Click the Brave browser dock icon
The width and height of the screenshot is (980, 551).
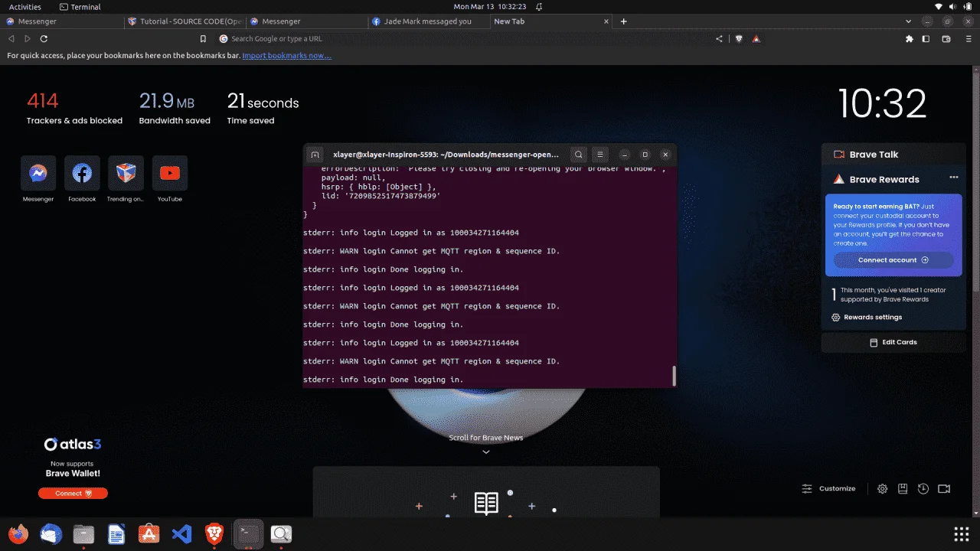(214, 533)
